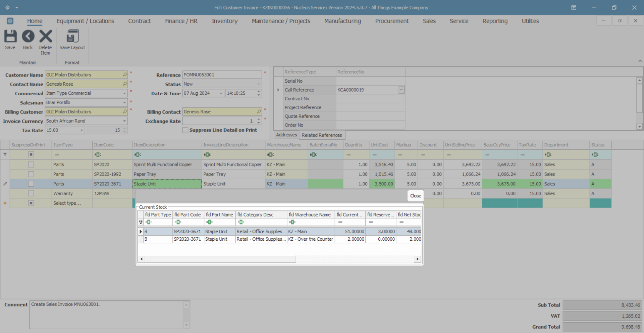Click the Save icon in ribbon

click(10, 37)
